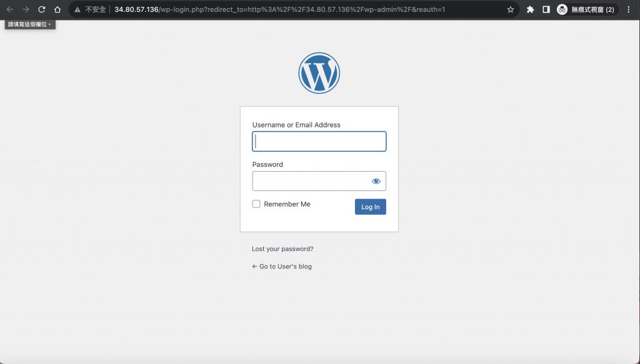Screen dimensions: 640x364
Task: Toggle the browser side panel icon
Action: [546, 9]
